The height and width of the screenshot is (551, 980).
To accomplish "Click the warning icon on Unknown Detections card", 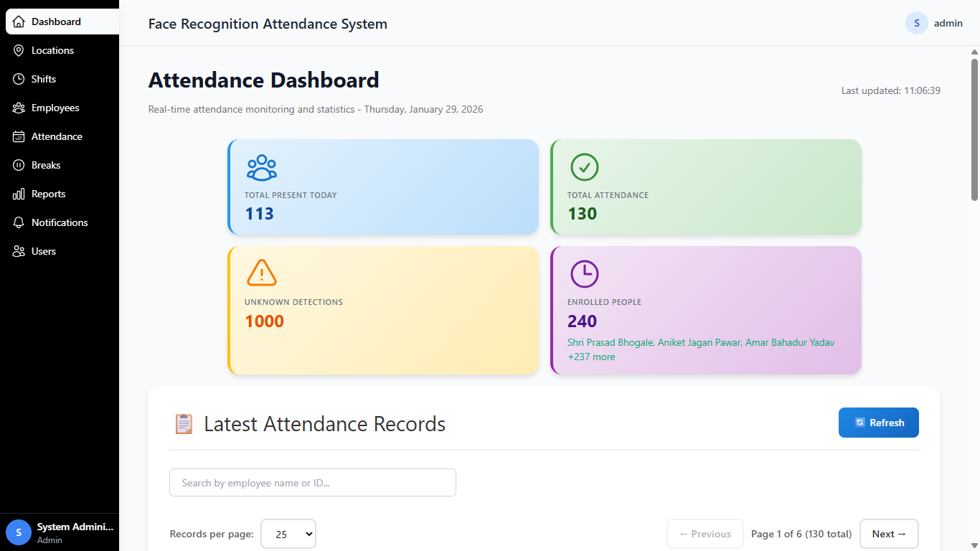I will [x=261, y=273].
